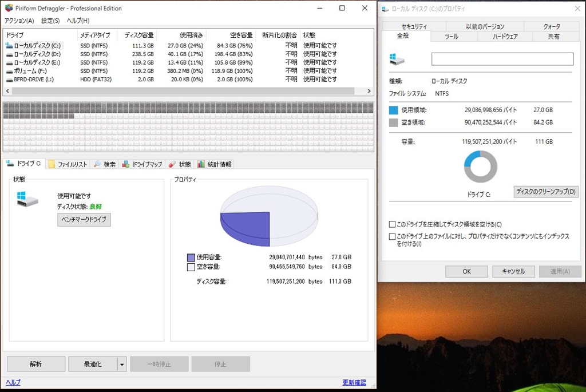Click the 238.5 GB capacity cell
This screenshot has width=586, height=392.
point(142,54)
